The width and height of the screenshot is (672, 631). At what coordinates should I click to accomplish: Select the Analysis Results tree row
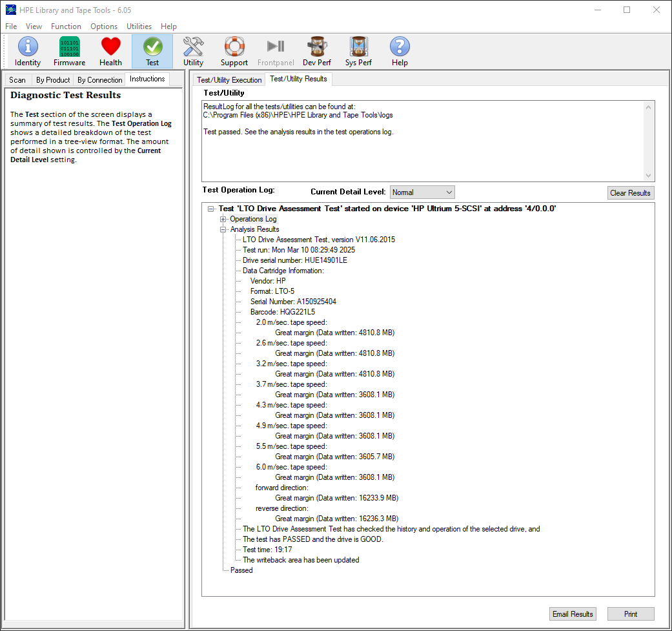click(254, 229)
